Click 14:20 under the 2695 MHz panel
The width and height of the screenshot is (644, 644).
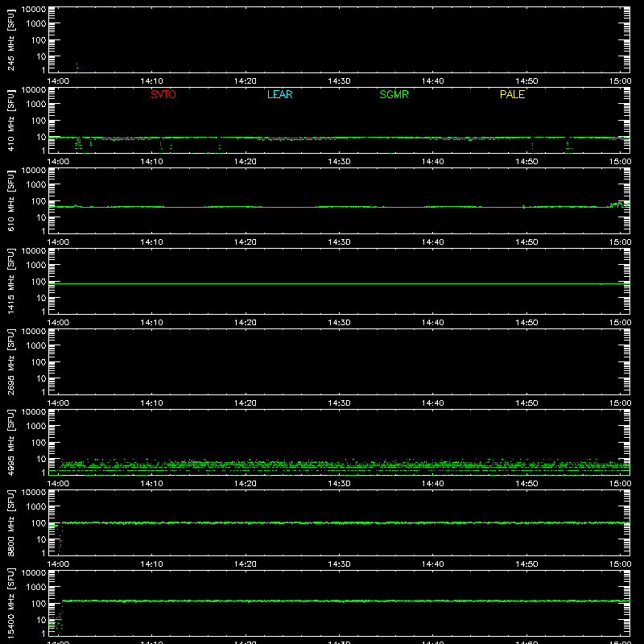246,403
